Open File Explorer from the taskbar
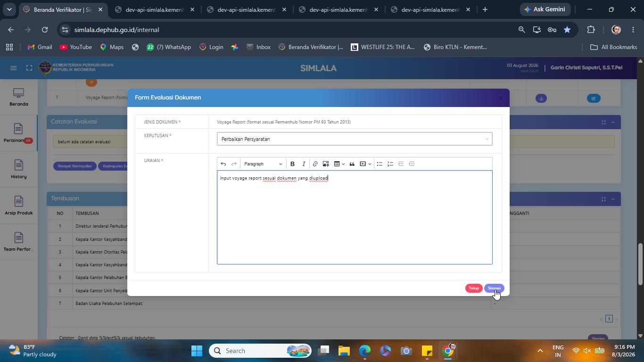644x362 pixels. click(x=344, y=351)
